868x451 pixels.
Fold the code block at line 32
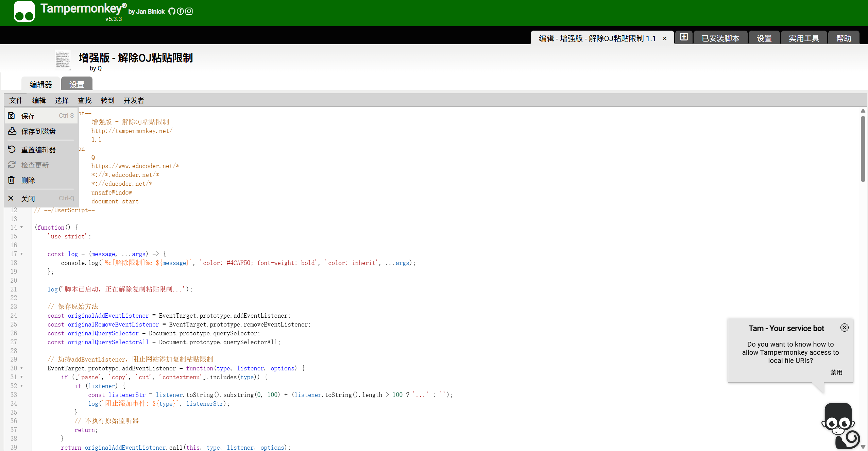tap(21, 386)
